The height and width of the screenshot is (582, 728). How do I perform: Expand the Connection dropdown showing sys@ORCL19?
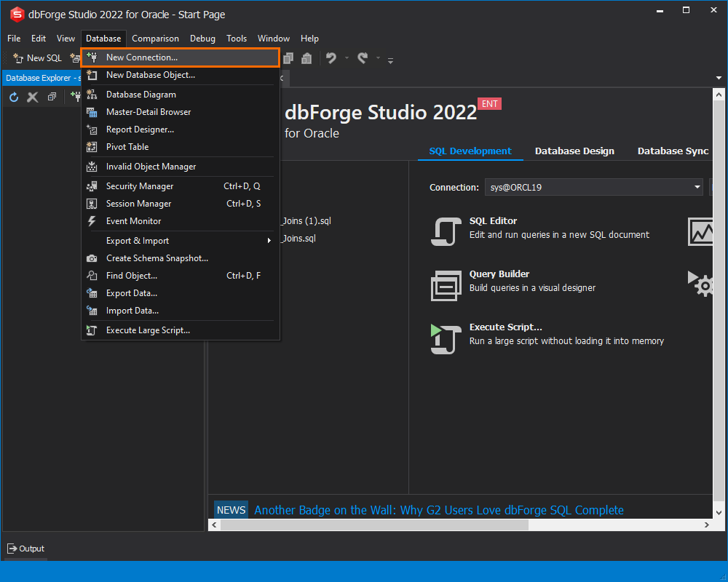tap(697, 188)
